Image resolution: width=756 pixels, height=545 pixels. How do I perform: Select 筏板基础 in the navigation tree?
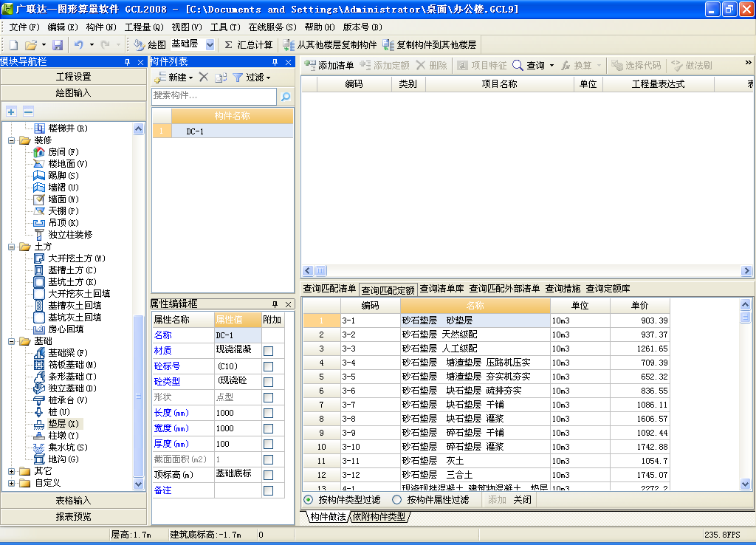72,365
